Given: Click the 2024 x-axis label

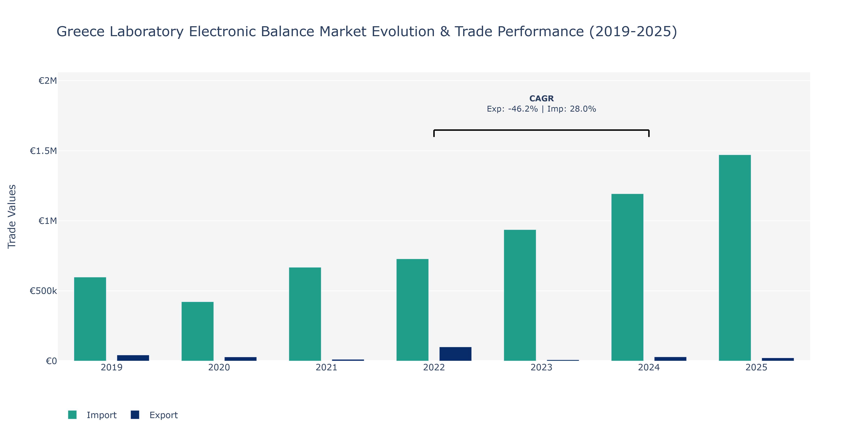Looking at the screenshot, I should 649,367.
